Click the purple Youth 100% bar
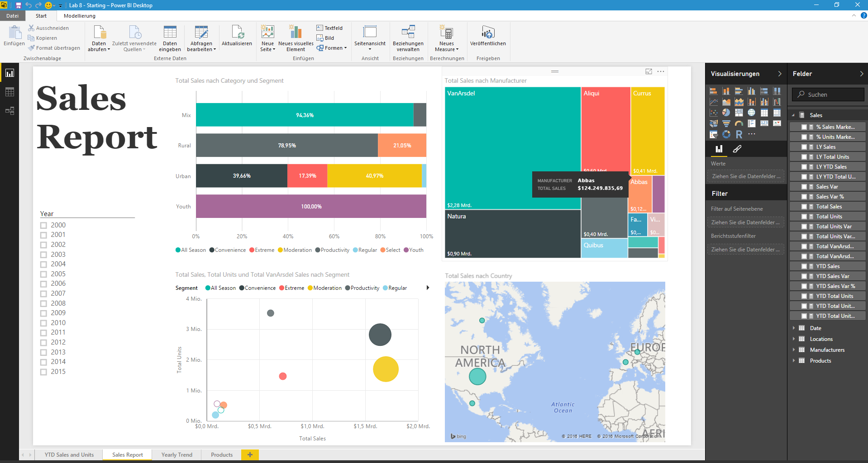868x463 pixels. point(311,206)
